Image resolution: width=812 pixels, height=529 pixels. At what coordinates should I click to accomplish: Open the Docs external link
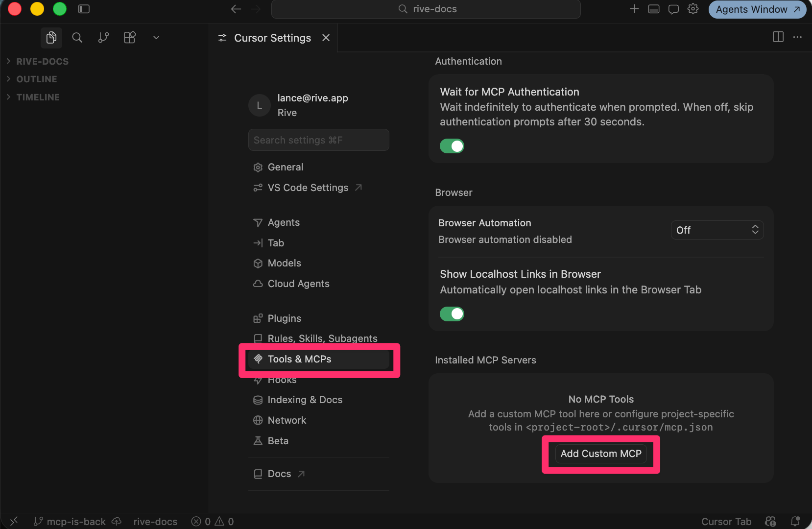[x=319, y=474]
